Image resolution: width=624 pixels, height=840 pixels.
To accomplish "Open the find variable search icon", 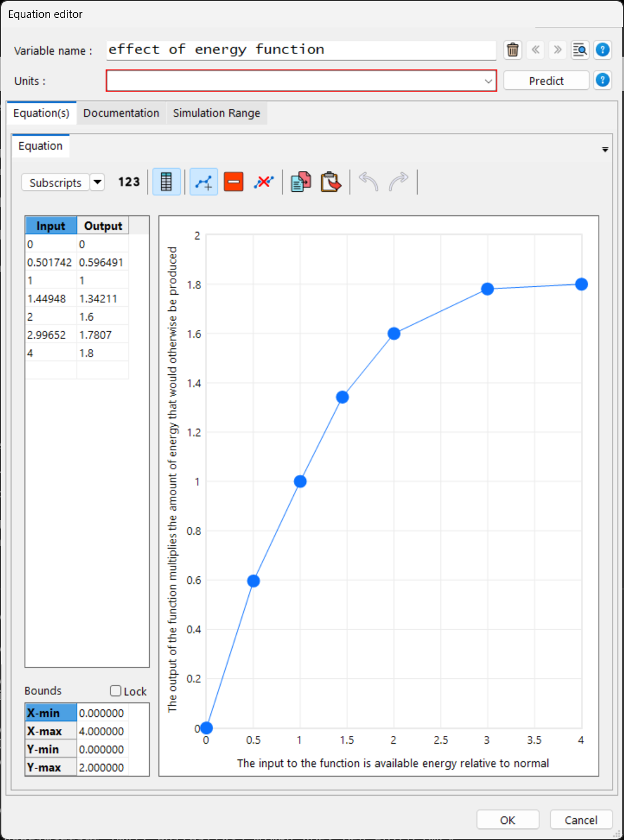I will pyautogui.click(x=580, y=50).
